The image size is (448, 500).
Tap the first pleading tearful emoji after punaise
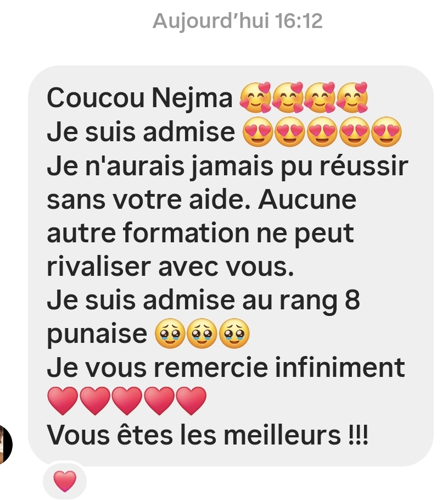pyautogui.click(x=170, y=333)
